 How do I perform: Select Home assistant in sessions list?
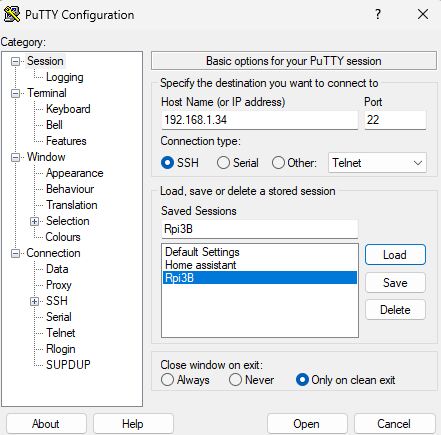[260, 265]
